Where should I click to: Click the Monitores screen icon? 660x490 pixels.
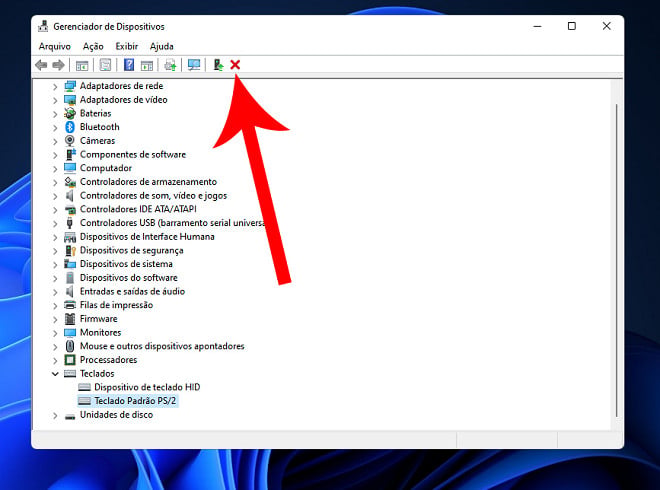click(x=70, y=333)
